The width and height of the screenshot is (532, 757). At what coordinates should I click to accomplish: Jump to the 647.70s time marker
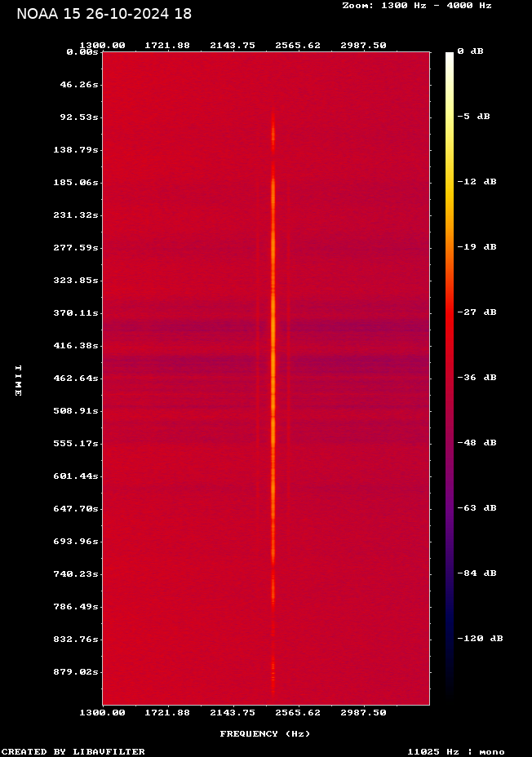click(78, 508)
